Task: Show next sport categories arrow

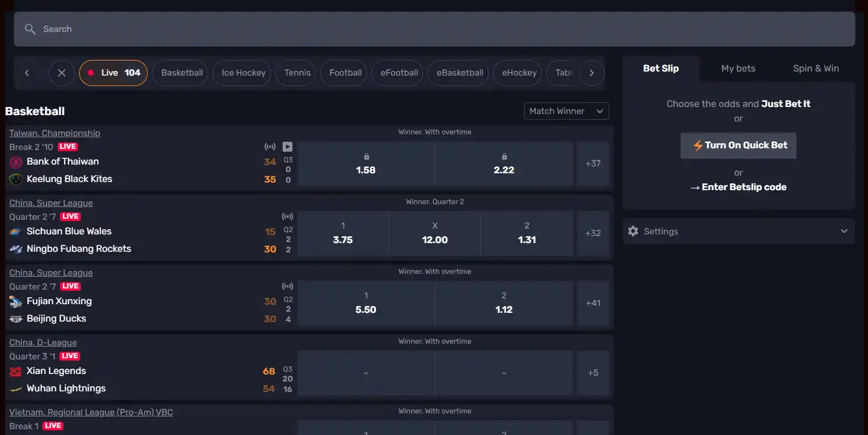Action: (x=592, y=73)
